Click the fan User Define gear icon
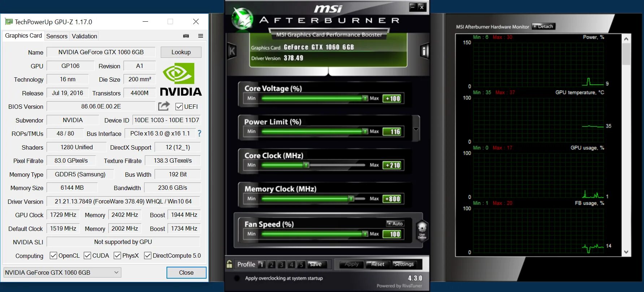644x292 pixels. (422, 230)
